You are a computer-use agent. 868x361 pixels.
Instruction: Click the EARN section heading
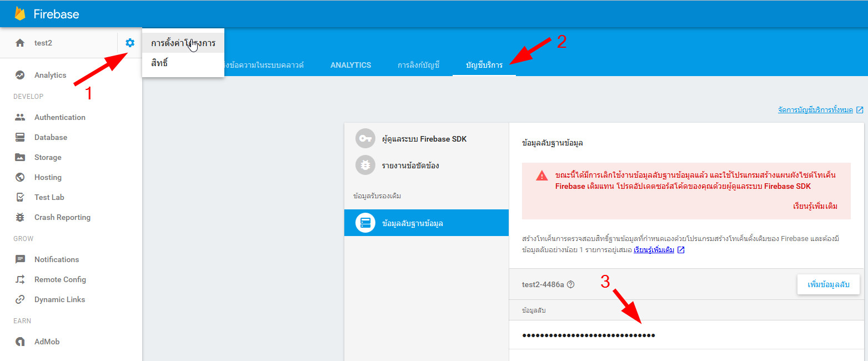coord(22,321)
